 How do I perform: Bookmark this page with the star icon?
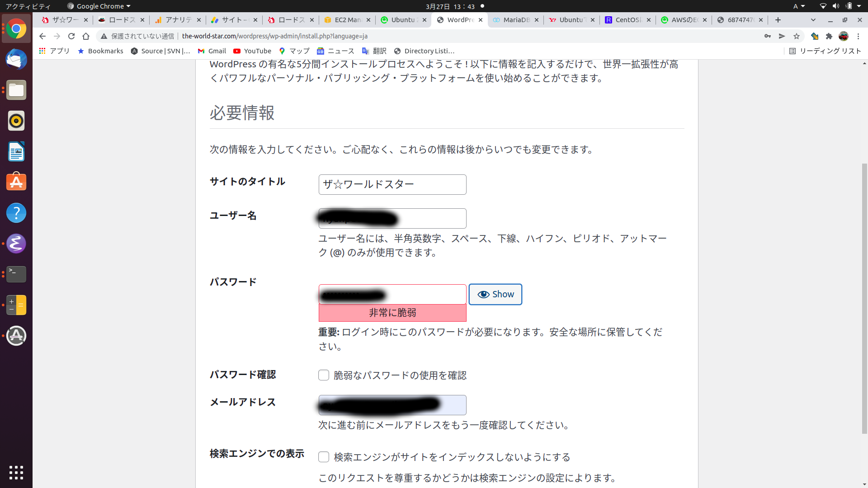[797, 36]
